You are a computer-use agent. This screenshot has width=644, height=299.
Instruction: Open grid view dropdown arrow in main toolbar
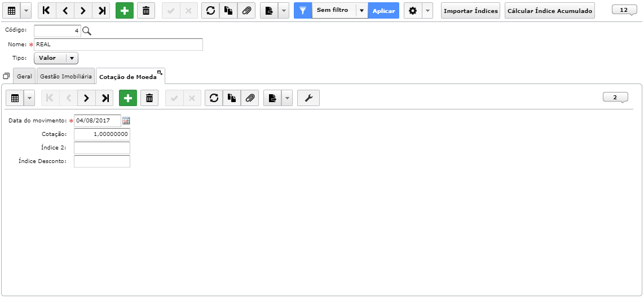[x=25, y=11]
